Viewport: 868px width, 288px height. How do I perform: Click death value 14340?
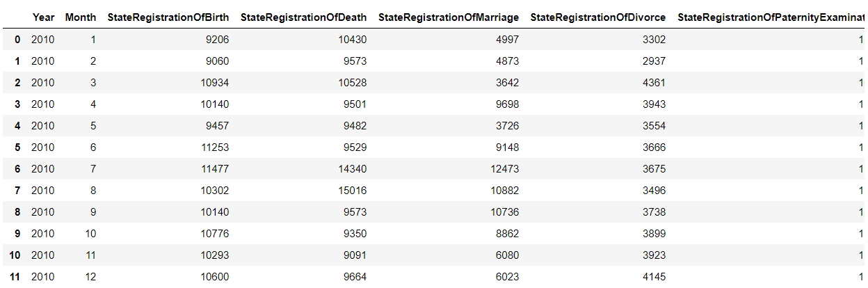[353, 169]
